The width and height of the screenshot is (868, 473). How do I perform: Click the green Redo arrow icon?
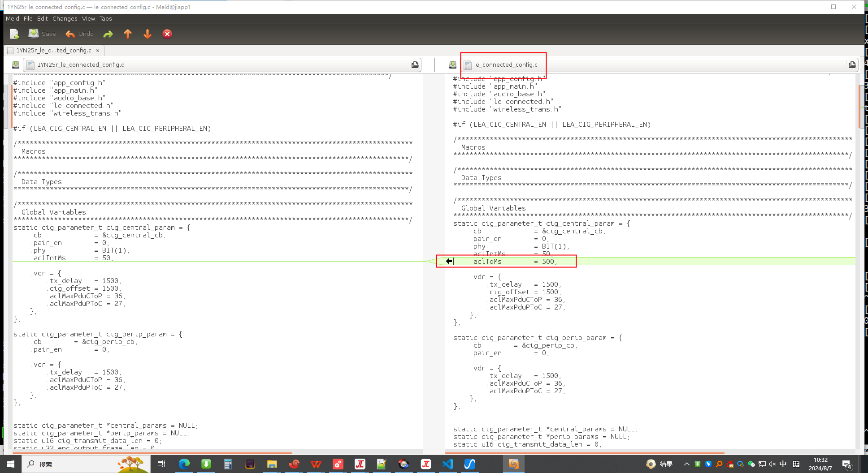pos(108,34)
